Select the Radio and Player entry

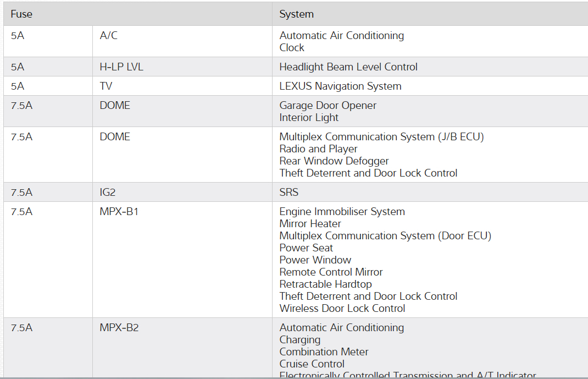point(318,149)
